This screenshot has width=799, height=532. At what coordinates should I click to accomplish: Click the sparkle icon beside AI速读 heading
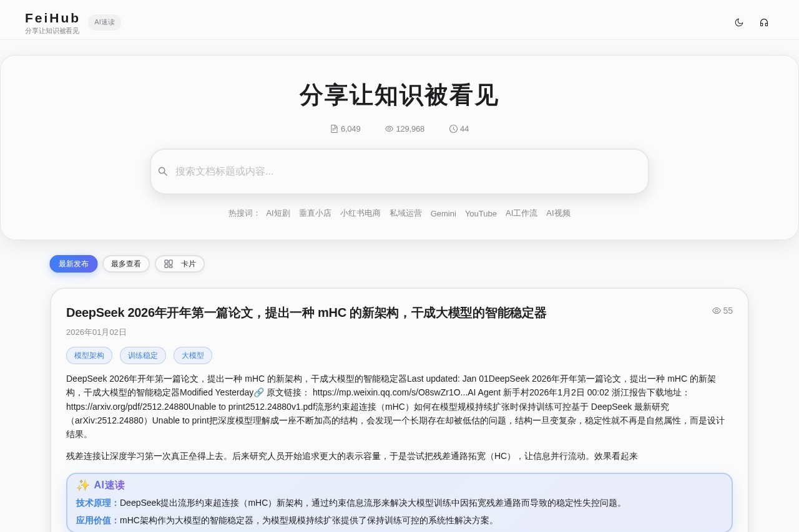click(83, 485)
